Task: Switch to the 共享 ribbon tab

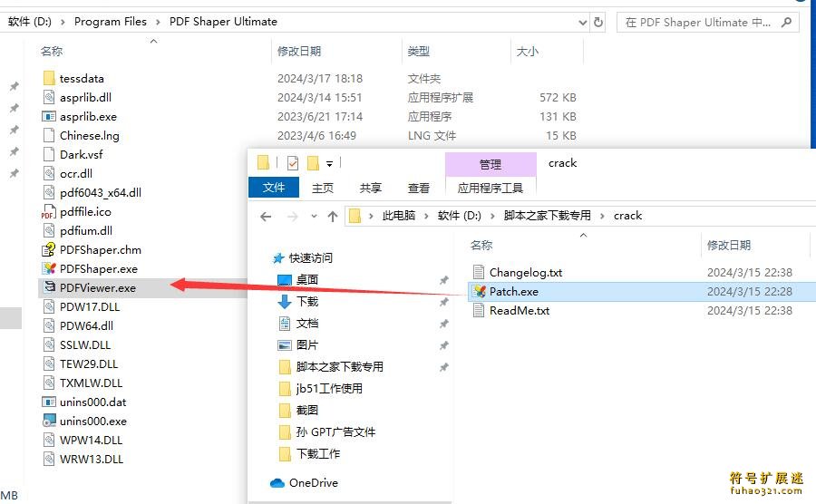Action: (371, 188)
